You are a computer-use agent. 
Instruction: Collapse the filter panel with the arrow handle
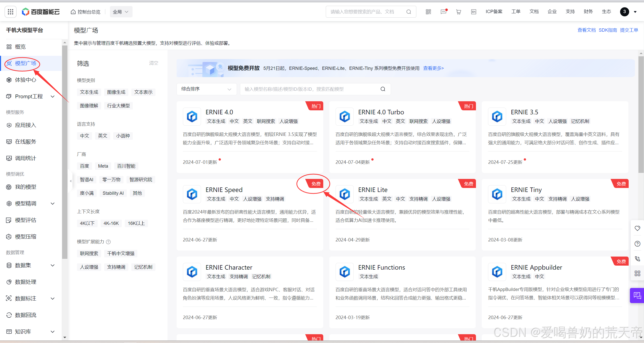click(71, 181)
